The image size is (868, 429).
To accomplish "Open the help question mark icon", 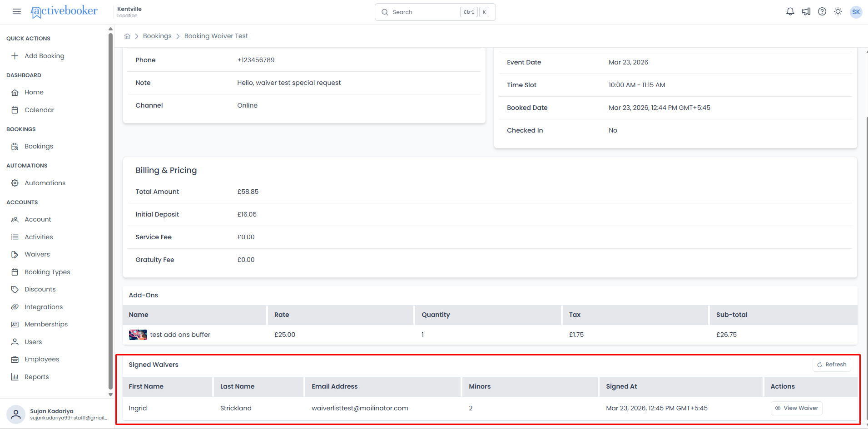I will [822, 12].
